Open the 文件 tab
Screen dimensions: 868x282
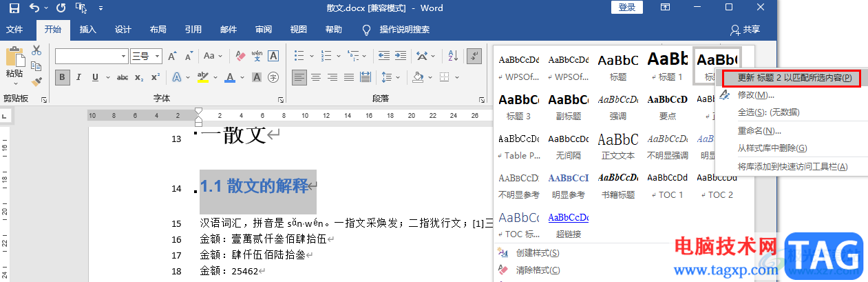point(14,30)
